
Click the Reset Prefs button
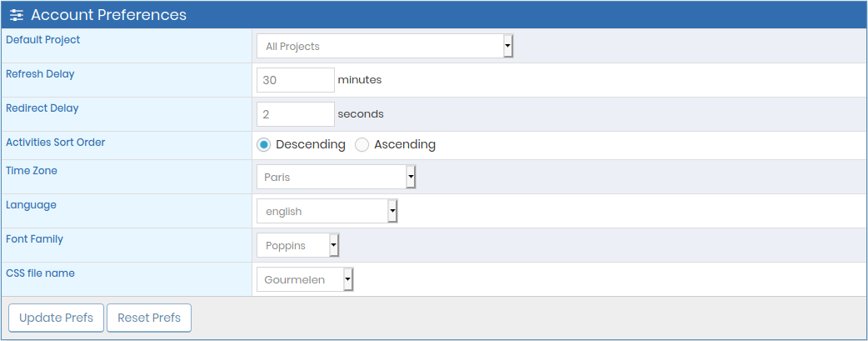coord(149,318)
